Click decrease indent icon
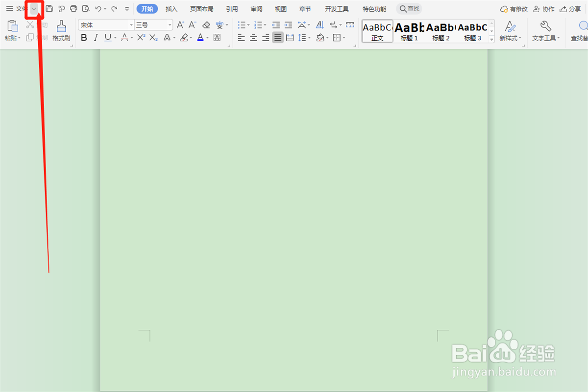 [276, 25]
